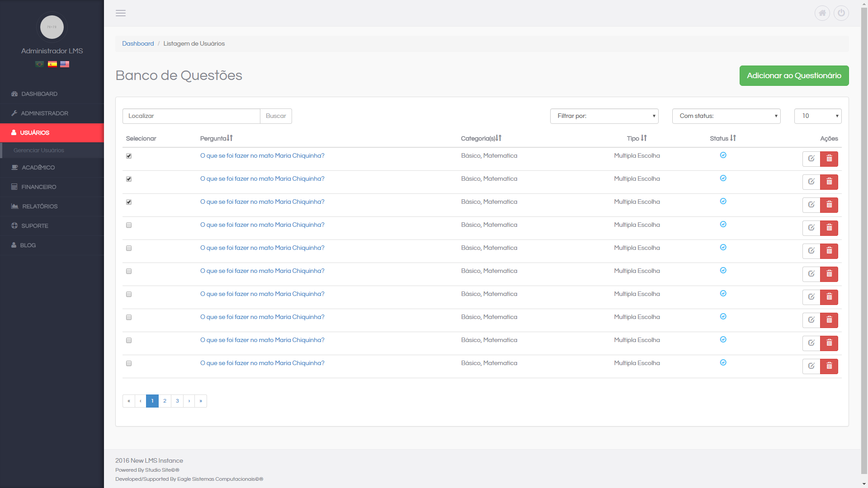Check the fifth row checkbox
The height and width of the screenshot is (488, 868).
(129, 248)
